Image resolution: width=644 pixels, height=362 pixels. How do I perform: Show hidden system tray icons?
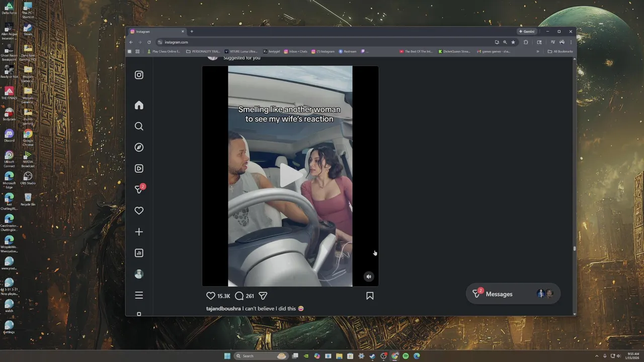597,356
